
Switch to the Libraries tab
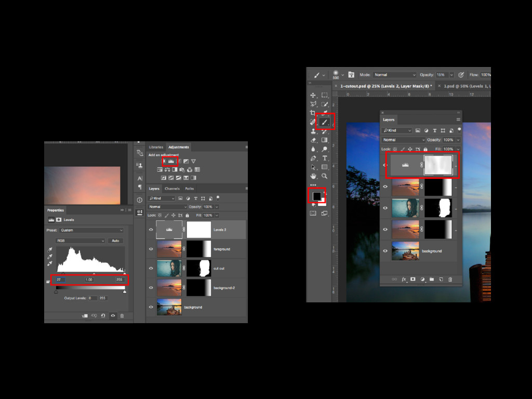156,147
